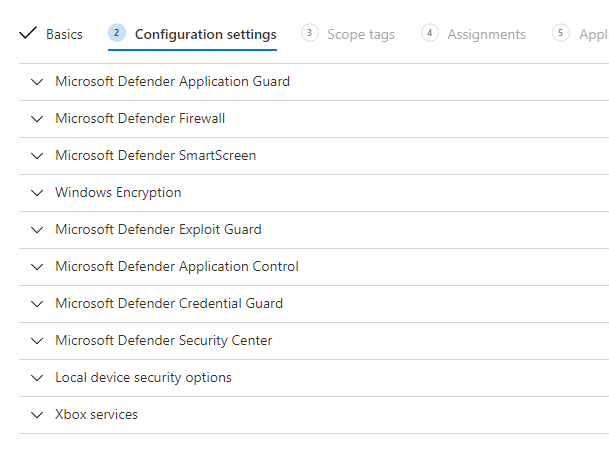Open the Assignments step
Screen dimensions: 609x475
486,34
